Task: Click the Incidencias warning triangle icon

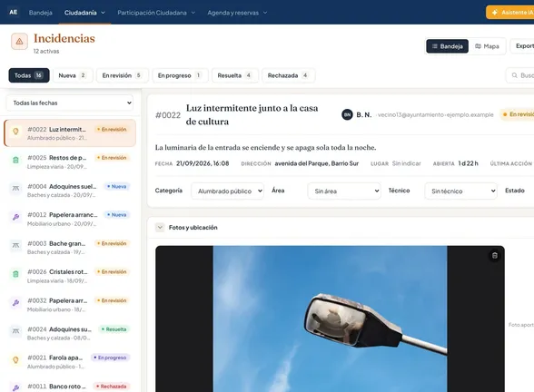Action: coord(19,42)
